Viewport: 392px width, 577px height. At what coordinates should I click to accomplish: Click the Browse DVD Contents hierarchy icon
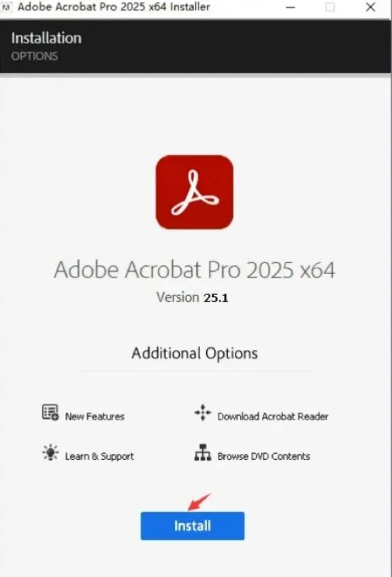pyautogui.click(x=203, y=452)
